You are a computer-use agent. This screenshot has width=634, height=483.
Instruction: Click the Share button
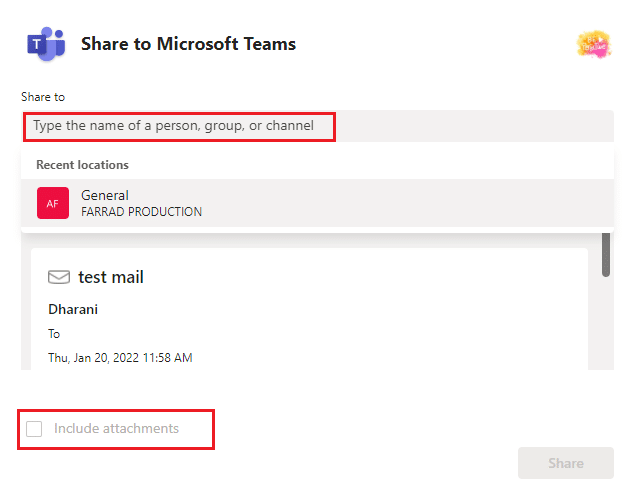[x=566, y=463]
